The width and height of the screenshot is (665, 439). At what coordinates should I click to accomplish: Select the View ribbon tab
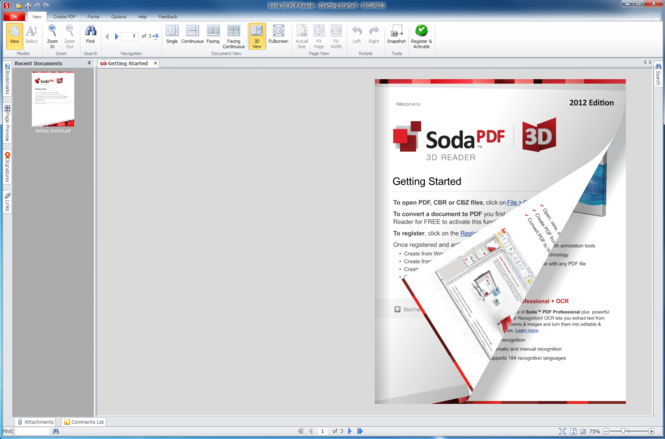point(37,17)
